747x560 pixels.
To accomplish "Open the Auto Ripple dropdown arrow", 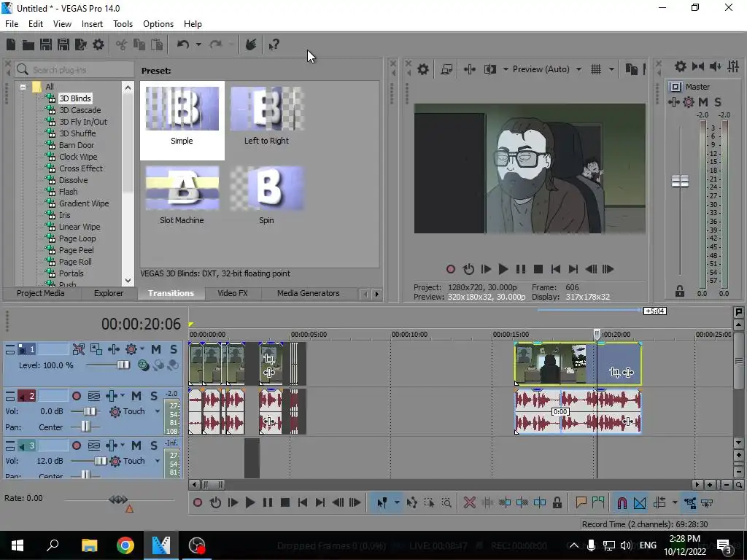I will pyautogui.click(x=675, y=502).
